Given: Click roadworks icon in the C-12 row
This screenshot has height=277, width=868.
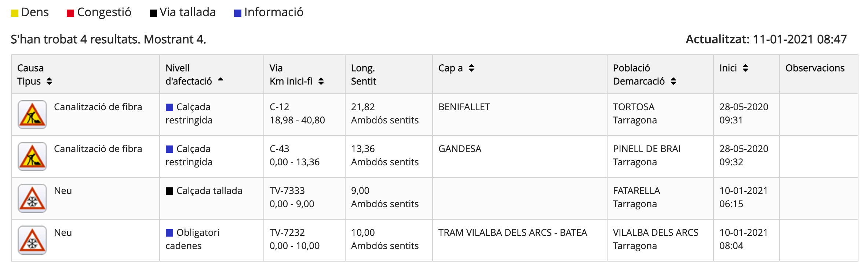Looking at the screenshot, I should click(32, 115).
